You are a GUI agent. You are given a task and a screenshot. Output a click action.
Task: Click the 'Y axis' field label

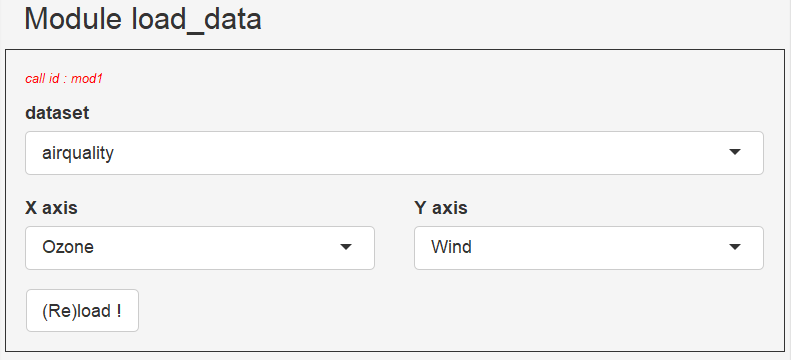[x=440, y=207]
